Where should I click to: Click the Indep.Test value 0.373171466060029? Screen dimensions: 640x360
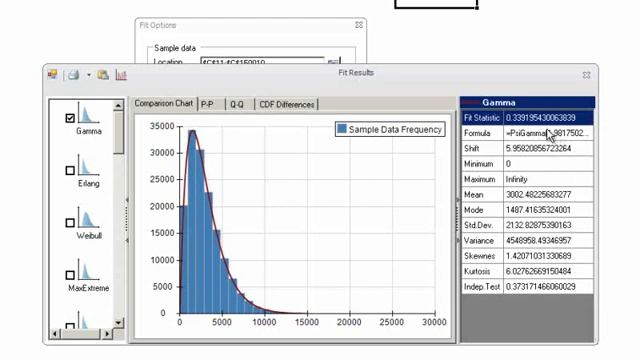click(548, 287)
